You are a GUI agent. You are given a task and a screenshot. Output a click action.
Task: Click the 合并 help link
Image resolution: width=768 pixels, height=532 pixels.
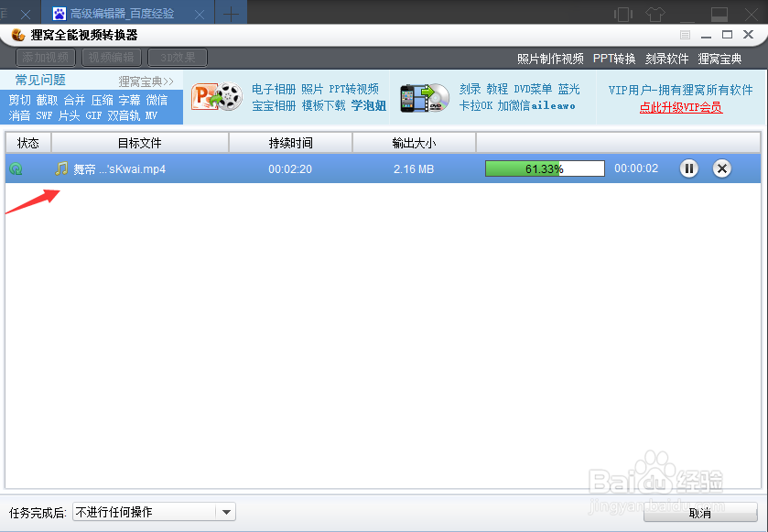[x=74, y=100]
